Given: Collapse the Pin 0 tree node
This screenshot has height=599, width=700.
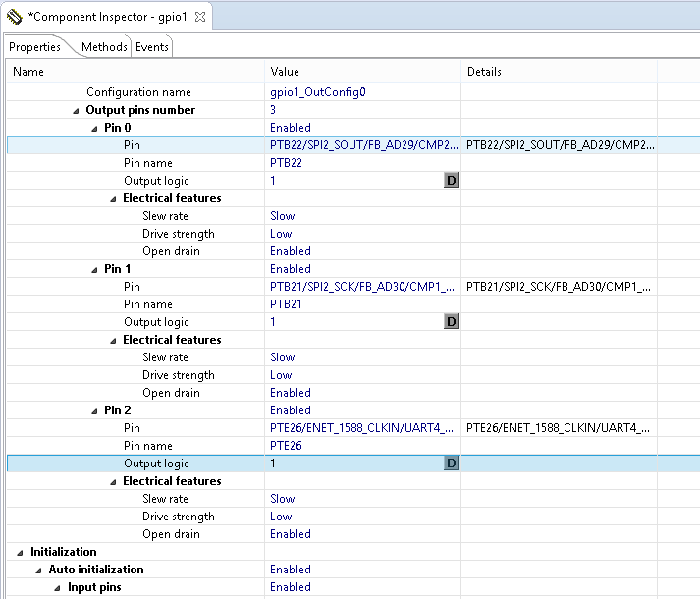Looking at the screenshot, I should coord(95,129).
